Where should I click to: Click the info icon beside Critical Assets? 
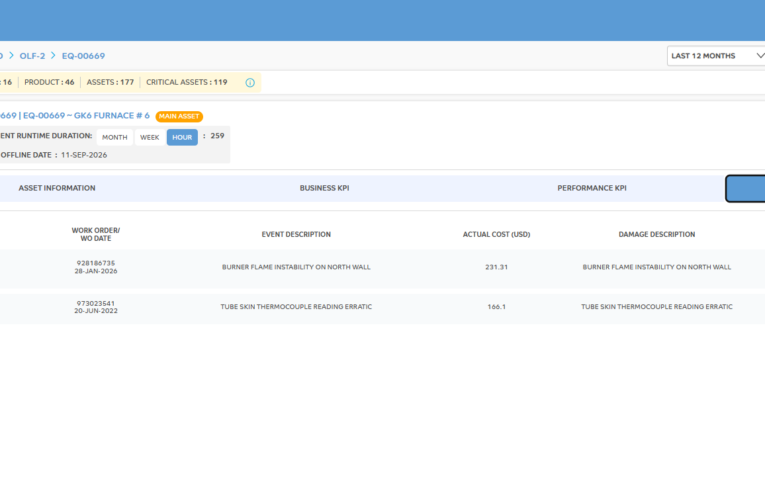point(250,82)
